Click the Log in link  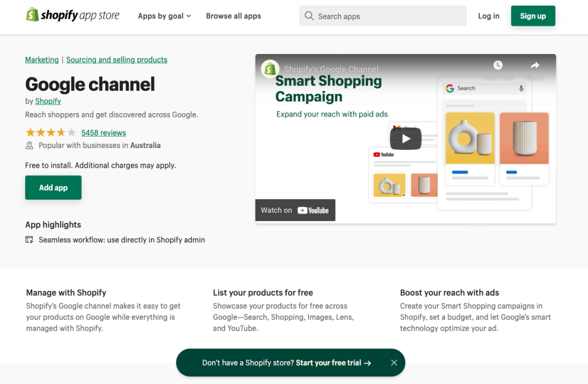tap(489, 15)
